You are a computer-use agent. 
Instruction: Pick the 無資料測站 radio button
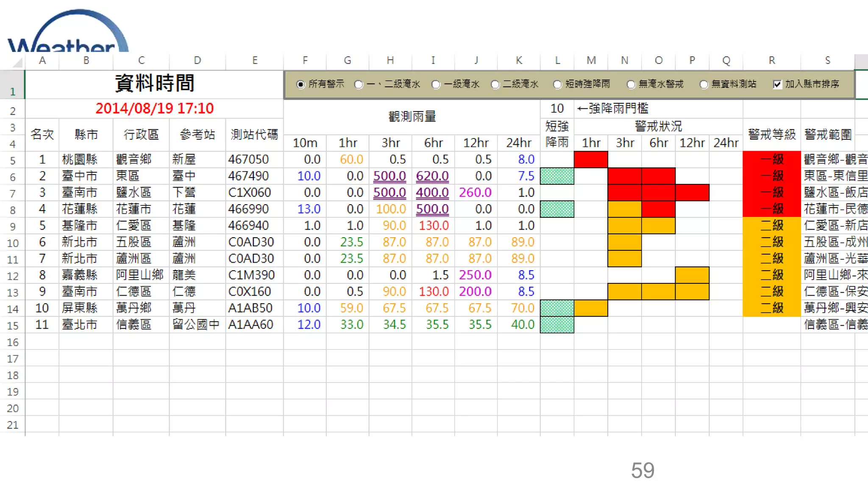tap(704, 84)
